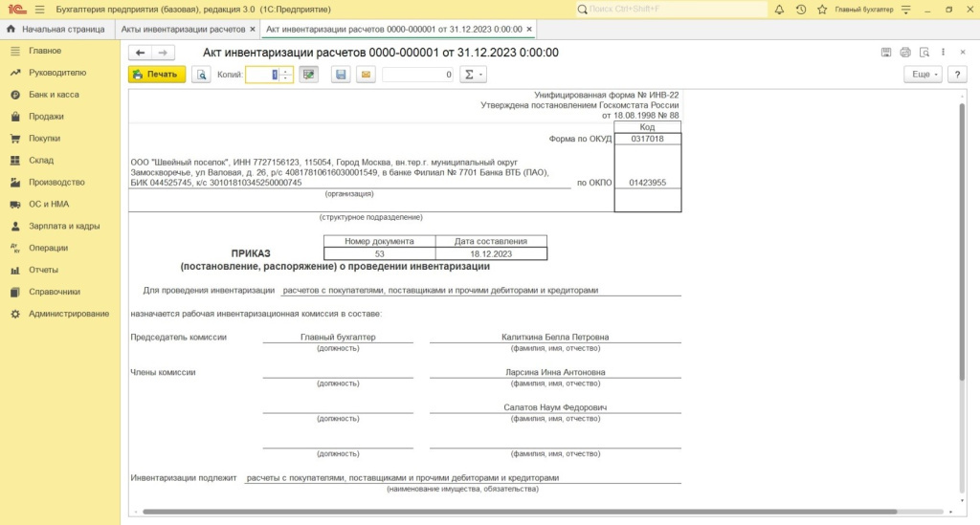Click the save icon in form header
This screenshot has height=525, width=980.
(886, 53)
